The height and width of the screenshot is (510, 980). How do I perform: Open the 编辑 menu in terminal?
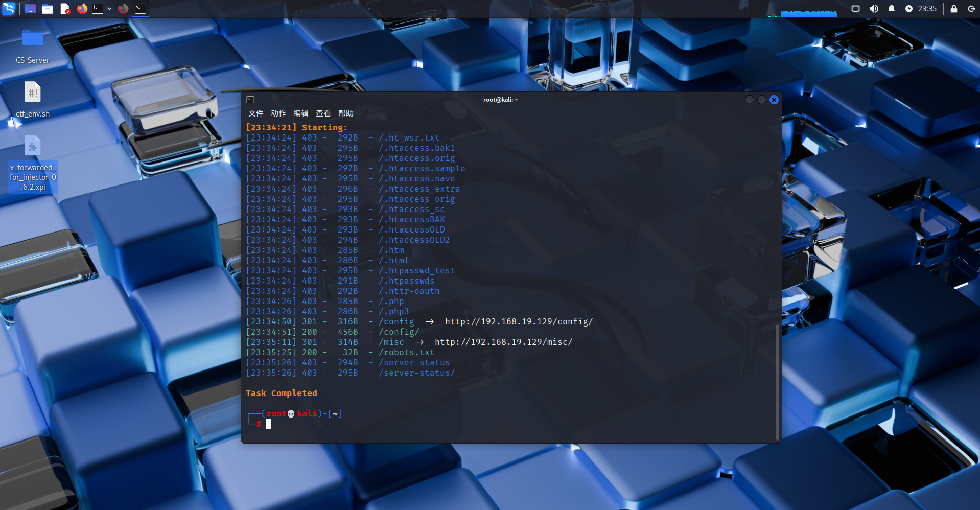[x=300, y=113]
